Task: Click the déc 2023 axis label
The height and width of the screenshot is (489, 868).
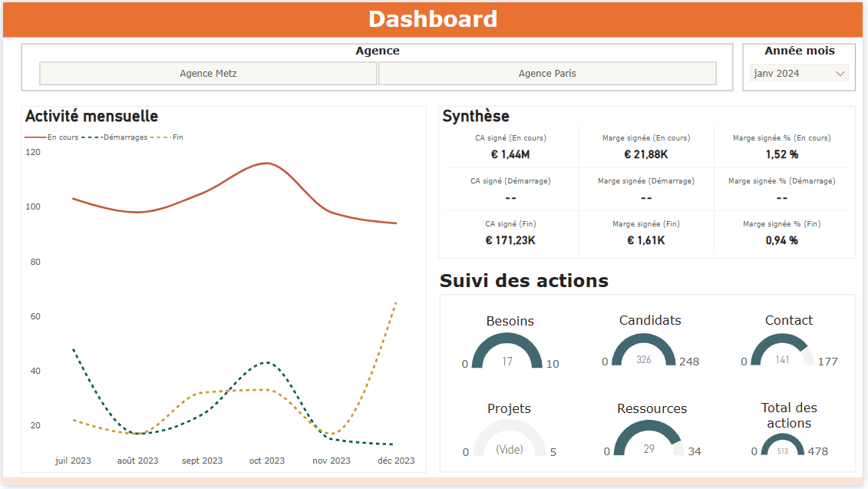Action: [396, 461]
